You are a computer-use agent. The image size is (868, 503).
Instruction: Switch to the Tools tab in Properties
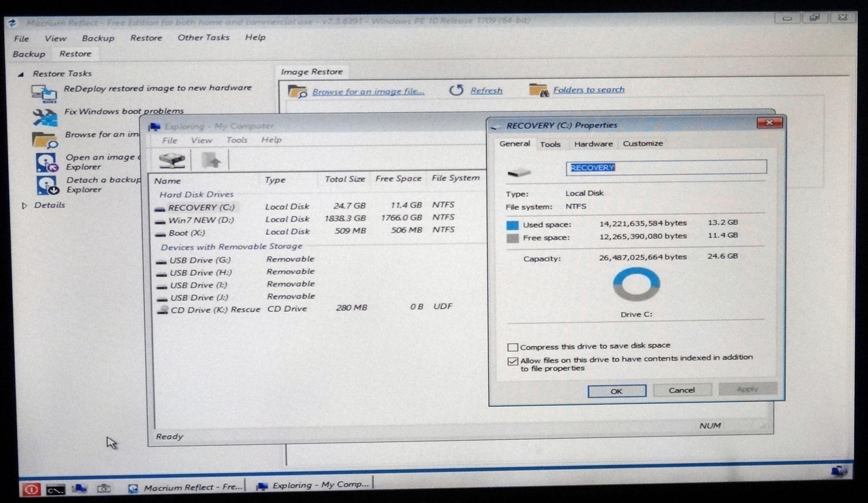point(550,144)
